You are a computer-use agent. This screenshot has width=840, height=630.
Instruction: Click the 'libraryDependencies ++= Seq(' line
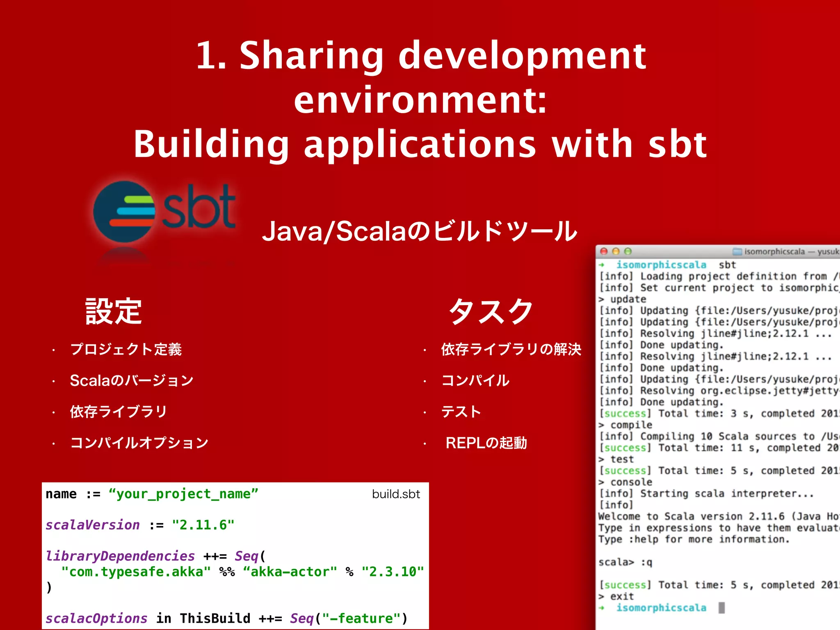pyautogui.click(x=156, y=556)
